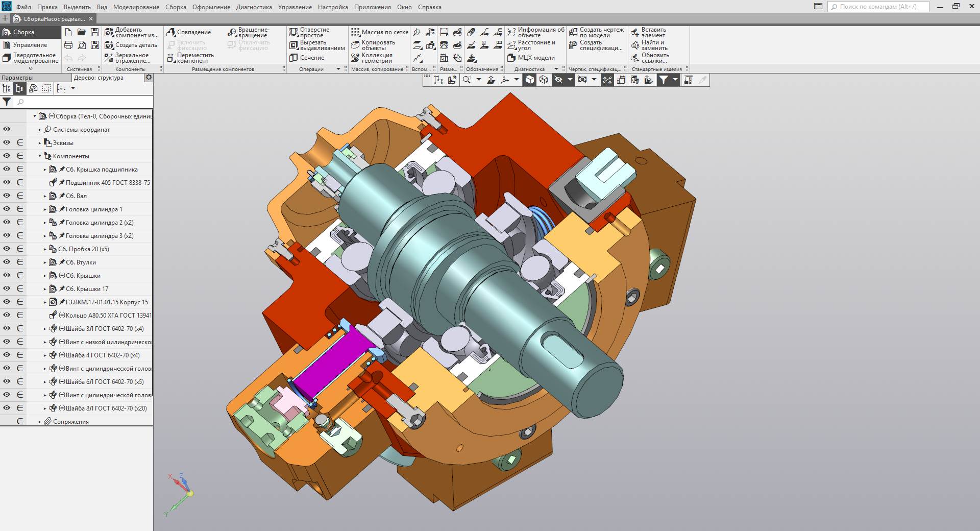Expand the Системы координат node
Viewport: 980px width, 531px height.
(x=40, y=130)
